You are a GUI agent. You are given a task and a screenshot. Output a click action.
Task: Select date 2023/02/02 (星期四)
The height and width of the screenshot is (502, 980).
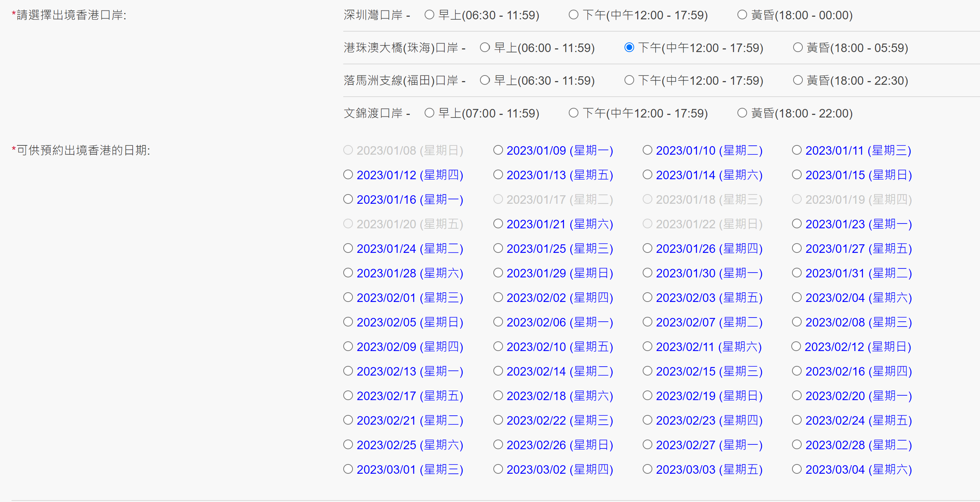pyautogui.click(x=498, y=297)
